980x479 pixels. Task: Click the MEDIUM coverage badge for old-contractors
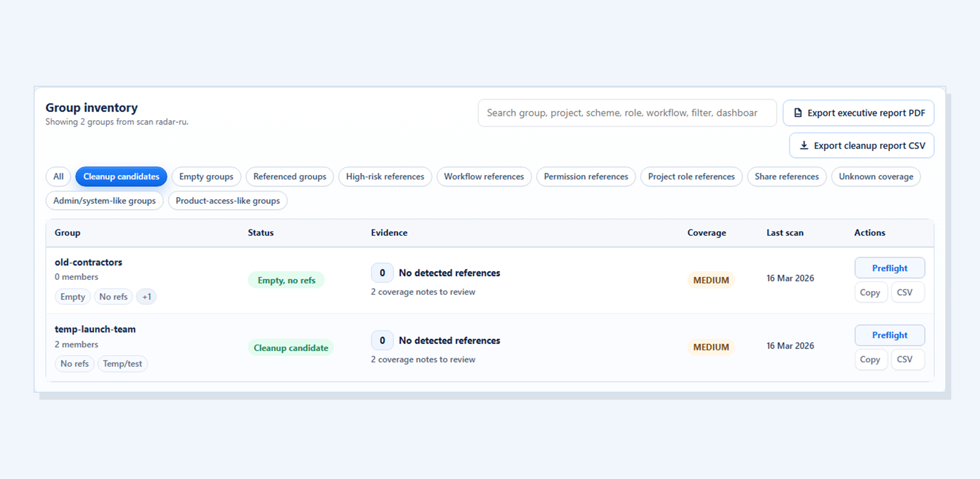[x=710, y=279]
